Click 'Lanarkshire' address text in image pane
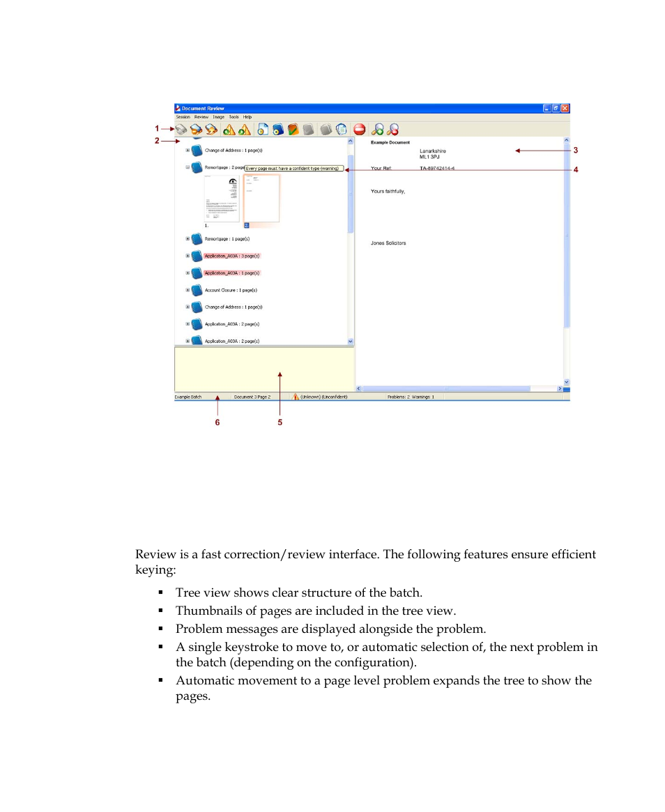The width and height of the screenshot is (665, 812). [432, 151]
